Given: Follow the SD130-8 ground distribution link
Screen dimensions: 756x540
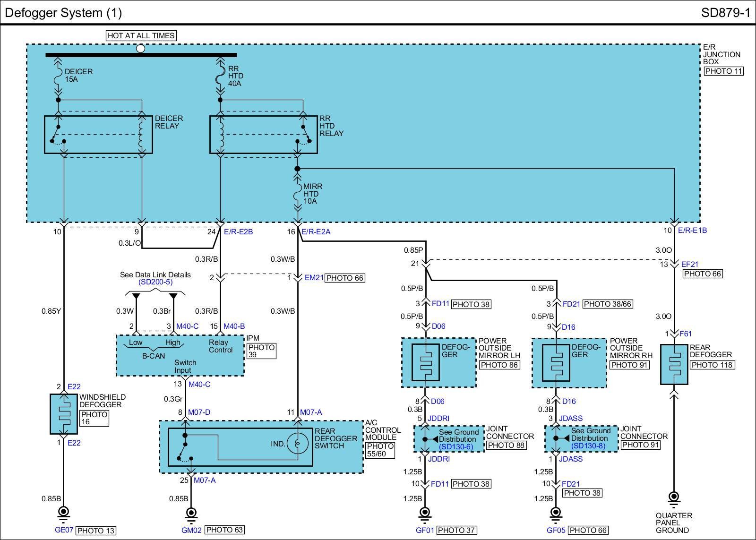Looking at the screenshot, I should (x=588, y=446).
